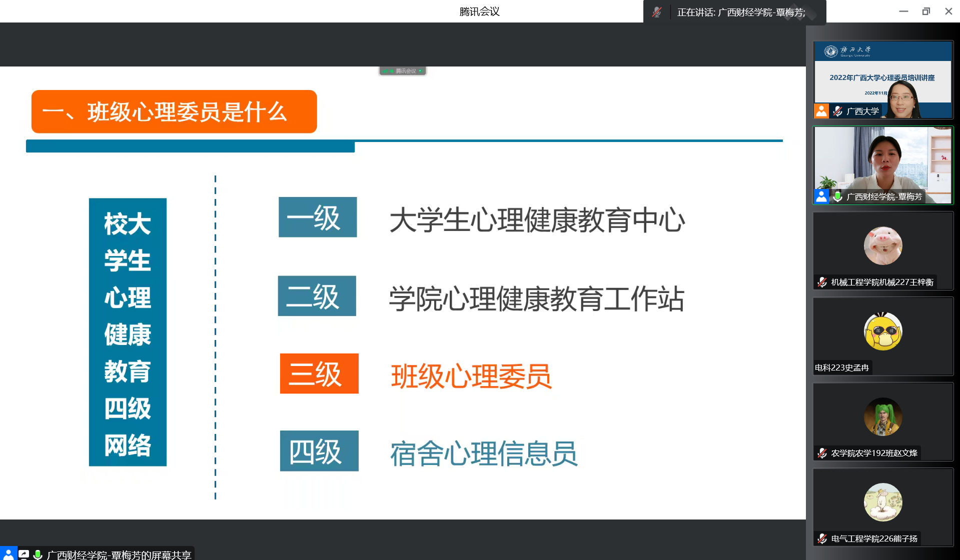Click blue user icon on 覃梅芳 tile

tap(821, 196)
